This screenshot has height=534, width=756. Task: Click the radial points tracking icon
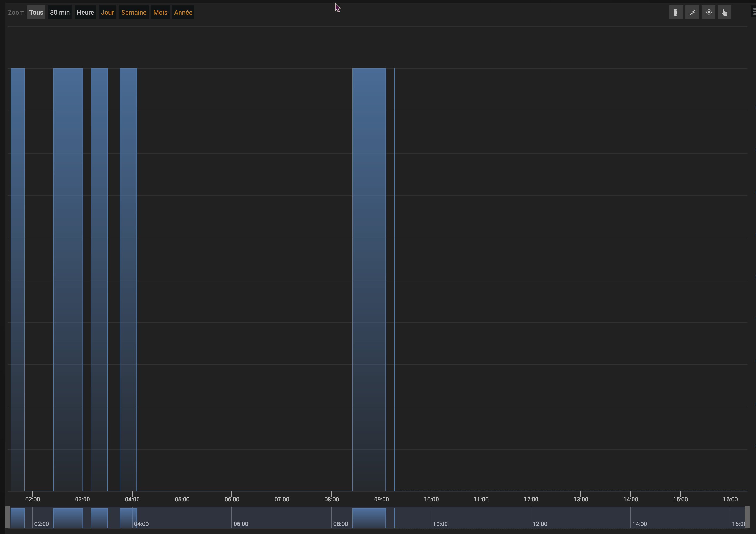pos(708,13)
